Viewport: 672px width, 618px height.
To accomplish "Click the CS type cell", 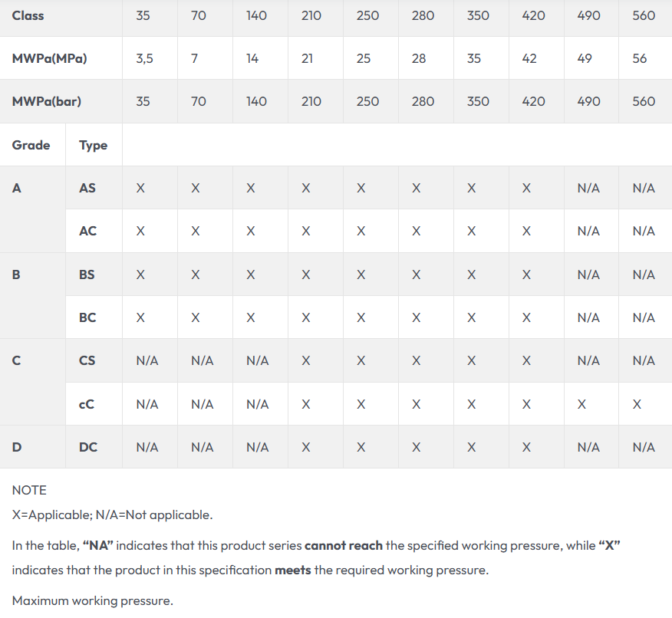I will click(x=87, y=360).
